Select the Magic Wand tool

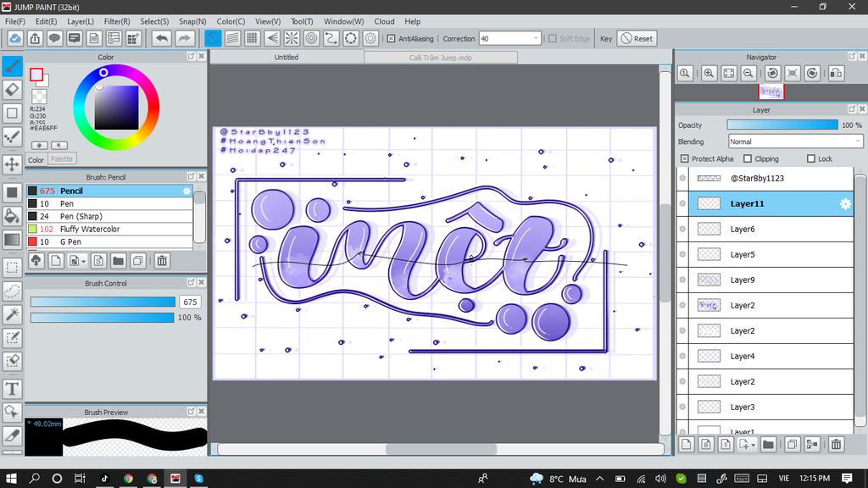(12, 314)
